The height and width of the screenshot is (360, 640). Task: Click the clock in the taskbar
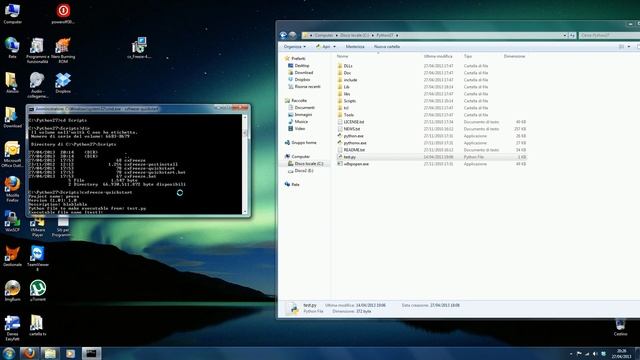click(x=621, y=353)
